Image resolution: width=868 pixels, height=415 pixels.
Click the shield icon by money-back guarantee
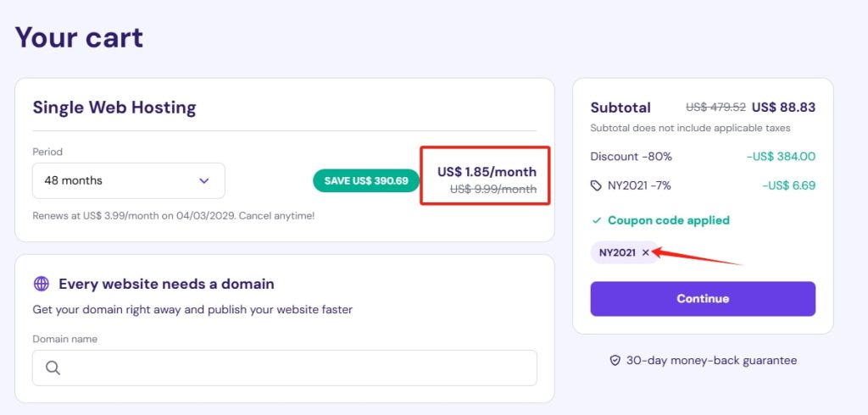[x=615, y=361]
